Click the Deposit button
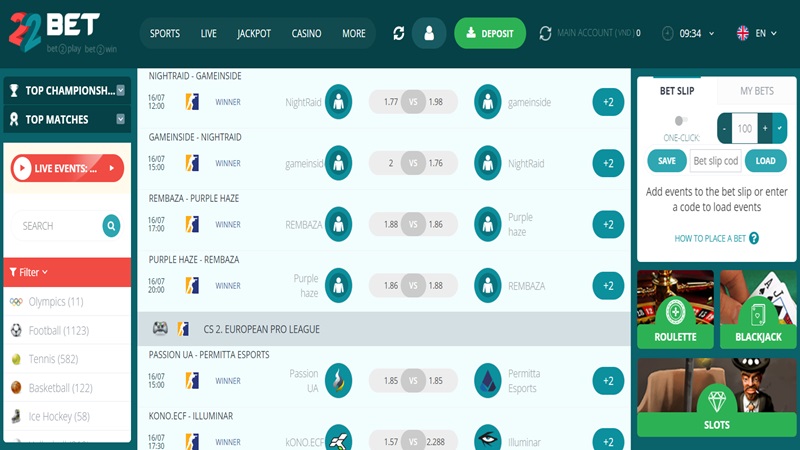This screenshot has width=800, height=450. (490, 33)
